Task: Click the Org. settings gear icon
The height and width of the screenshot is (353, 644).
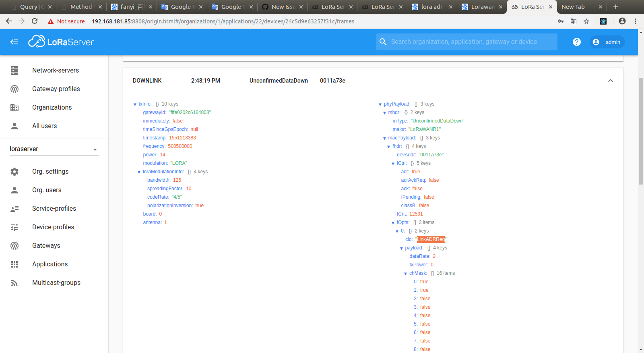Action: [x=14, y=172]
